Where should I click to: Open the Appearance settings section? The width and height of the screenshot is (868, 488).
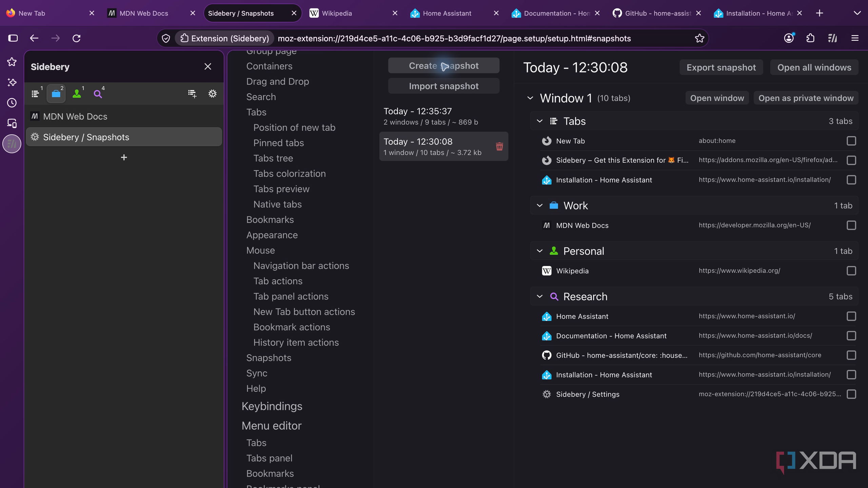[272, 235]
